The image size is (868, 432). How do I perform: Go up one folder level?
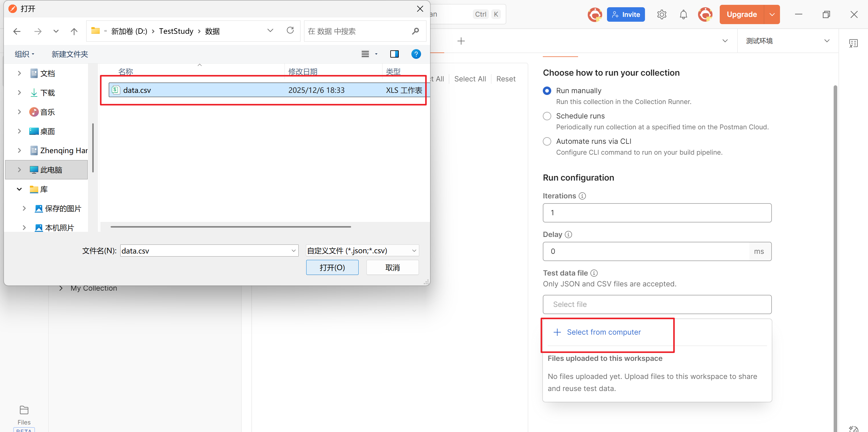[74, 31]
